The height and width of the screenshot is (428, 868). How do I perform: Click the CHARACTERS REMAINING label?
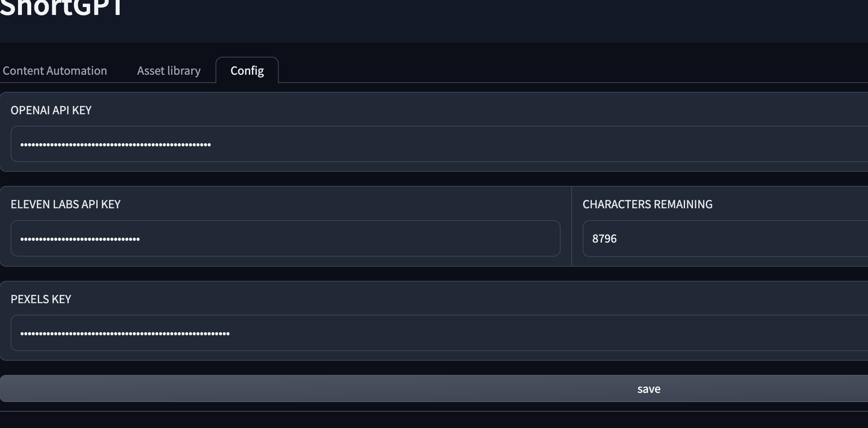647,204
